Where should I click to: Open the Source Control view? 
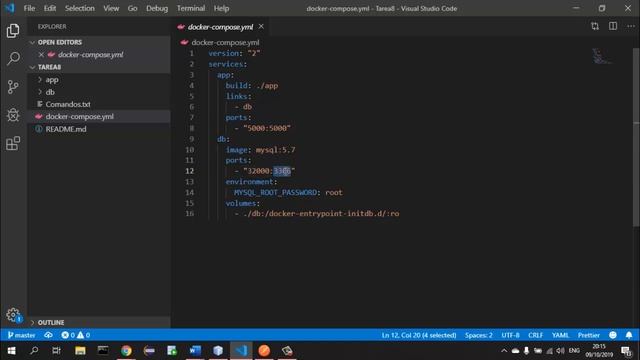[x=13, y=87]
